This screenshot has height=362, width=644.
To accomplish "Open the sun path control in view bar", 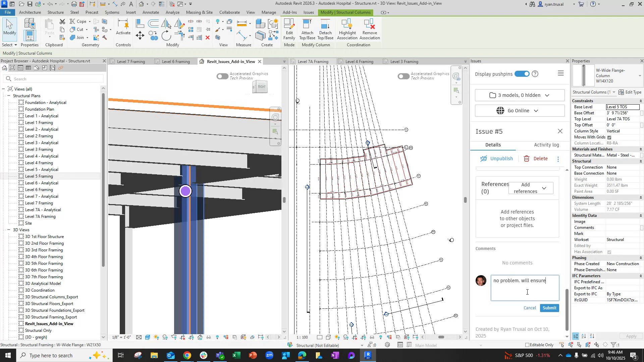I will tap(156, 337).
